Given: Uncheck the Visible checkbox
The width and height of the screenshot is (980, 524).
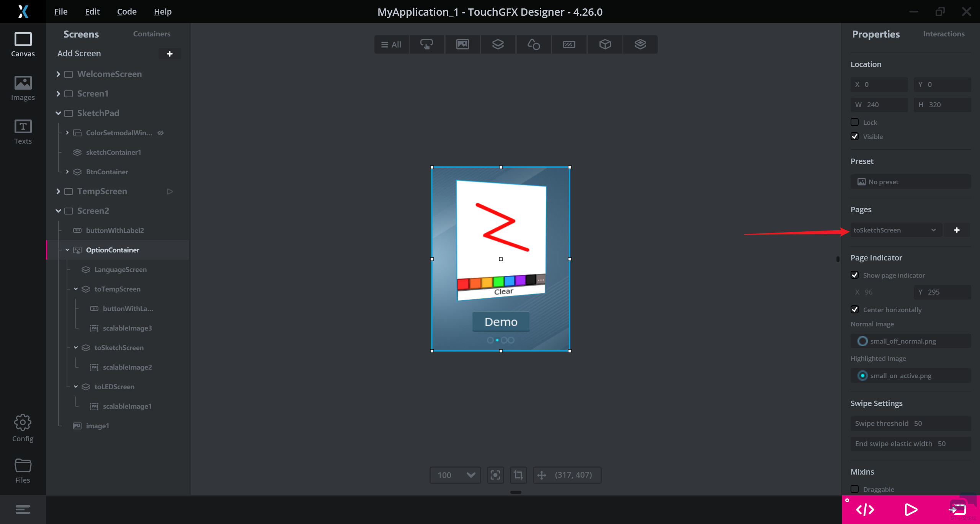Looking at the screenshot, I should pos(854,136).
